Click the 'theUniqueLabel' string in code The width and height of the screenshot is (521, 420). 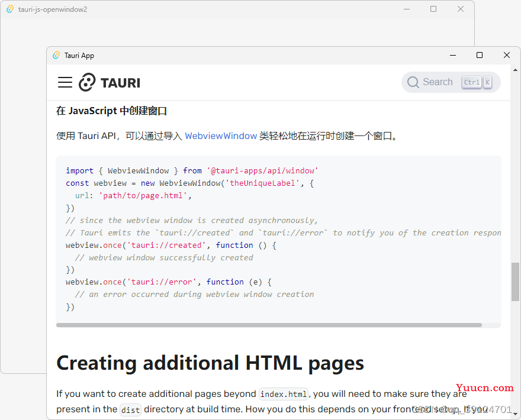[x=262, y=183]
